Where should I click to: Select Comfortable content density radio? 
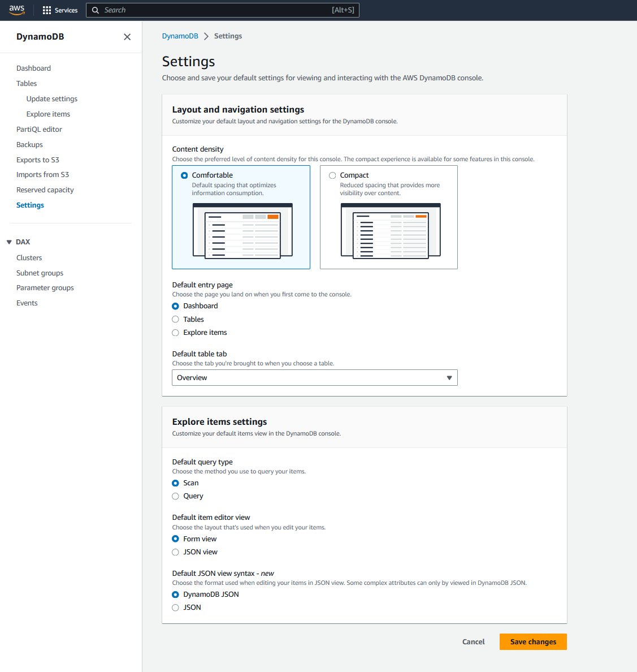click(x=184, y=175)
